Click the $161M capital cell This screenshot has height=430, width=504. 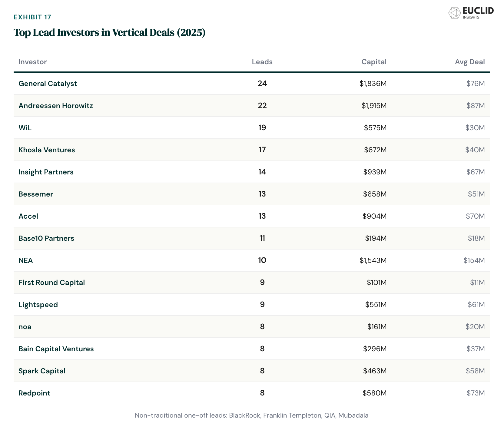point(377,327)
